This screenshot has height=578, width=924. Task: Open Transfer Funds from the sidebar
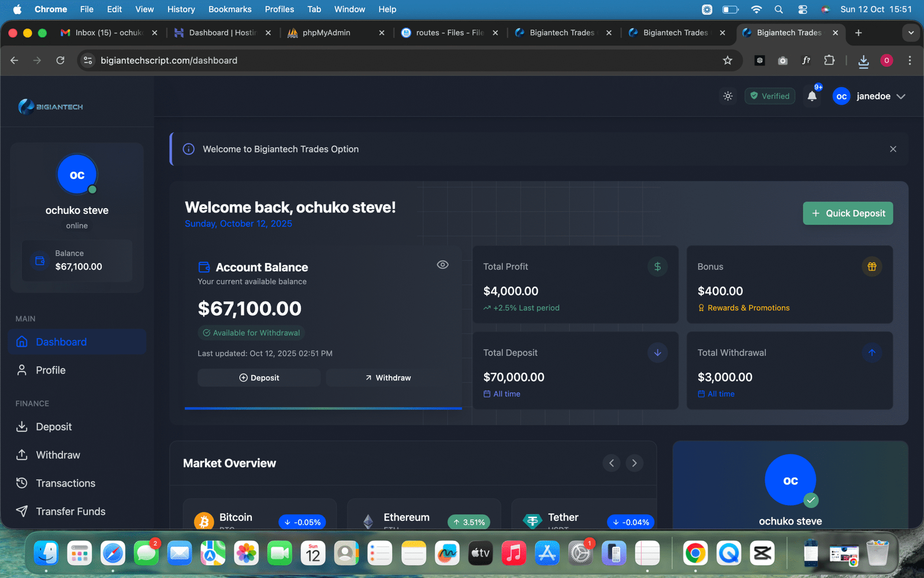tap(70, 512)
